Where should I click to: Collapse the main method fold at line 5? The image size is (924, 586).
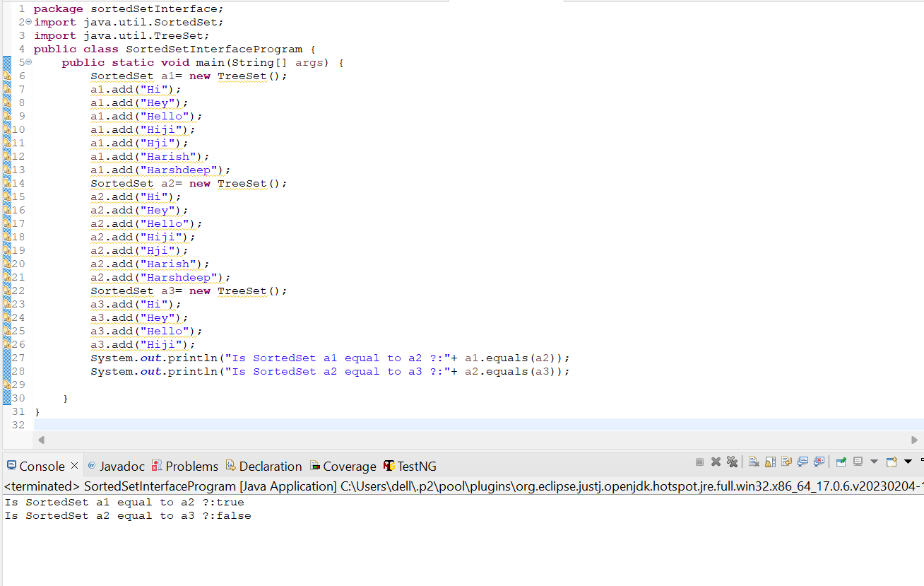pyautogui.click(x=28, y=62)
